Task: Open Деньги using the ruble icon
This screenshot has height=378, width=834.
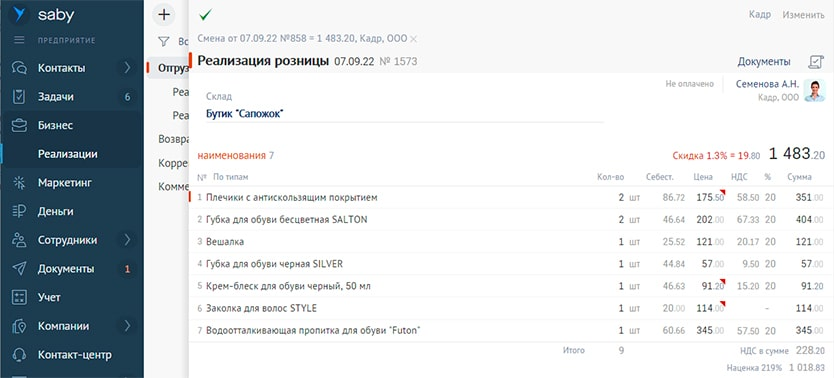Action: coord(19,212)
